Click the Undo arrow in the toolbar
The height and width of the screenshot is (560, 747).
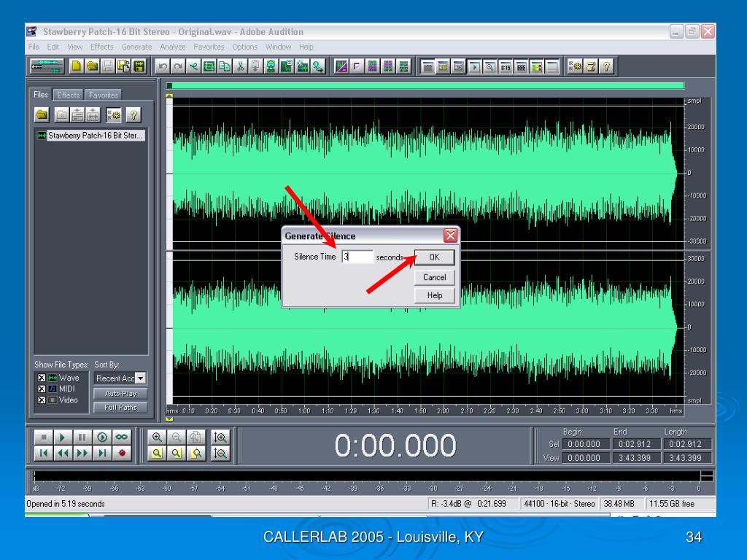tap(163, 66)
